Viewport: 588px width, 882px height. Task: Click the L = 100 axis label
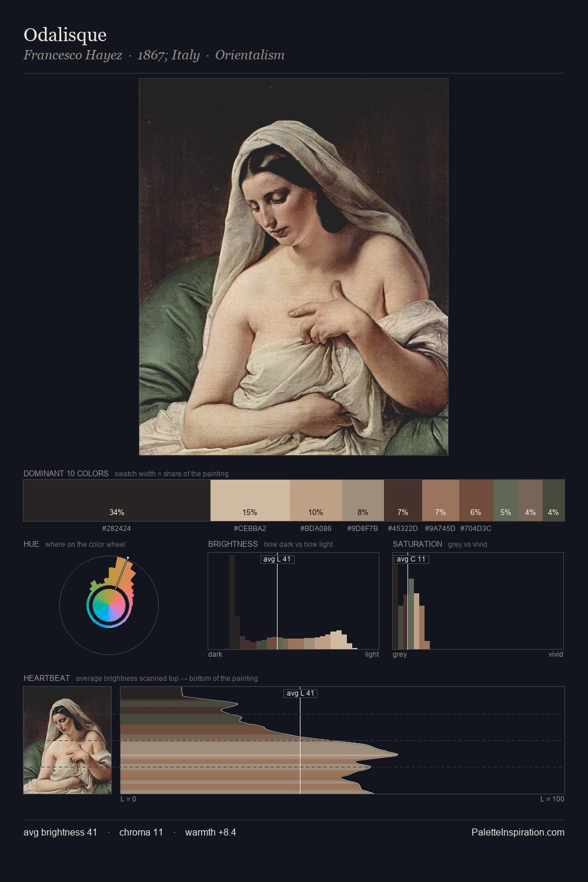pyautogui.click(x=552, y=799)
